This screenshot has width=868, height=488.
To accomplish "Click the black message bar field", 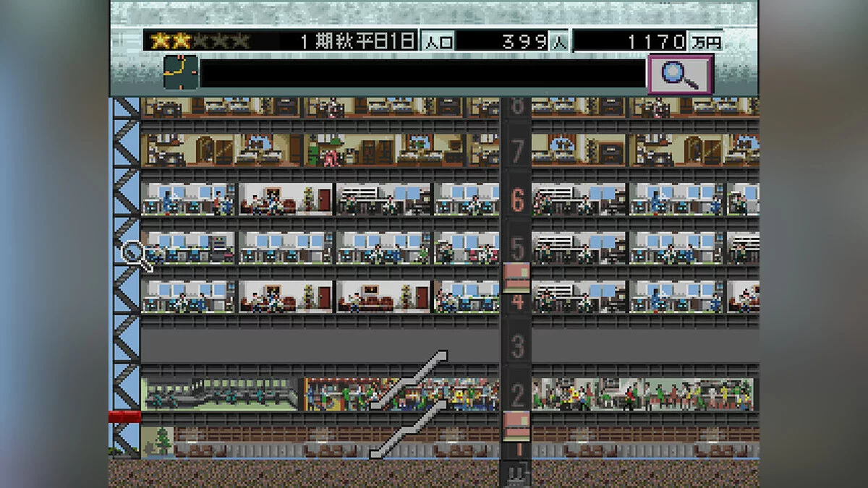I will pyautogui.click(x=422, y=74).
